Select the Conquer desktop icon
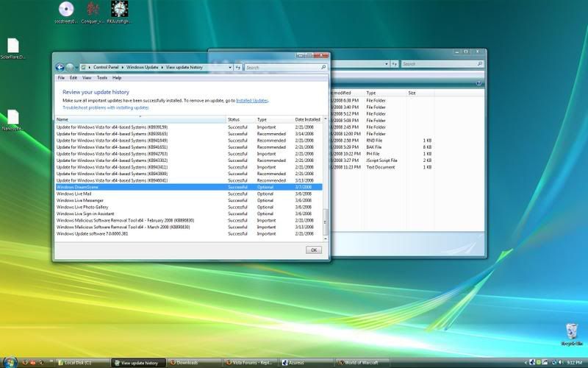Image resolution: width=588 pixels, height=368 pixels. click(93, 13)
